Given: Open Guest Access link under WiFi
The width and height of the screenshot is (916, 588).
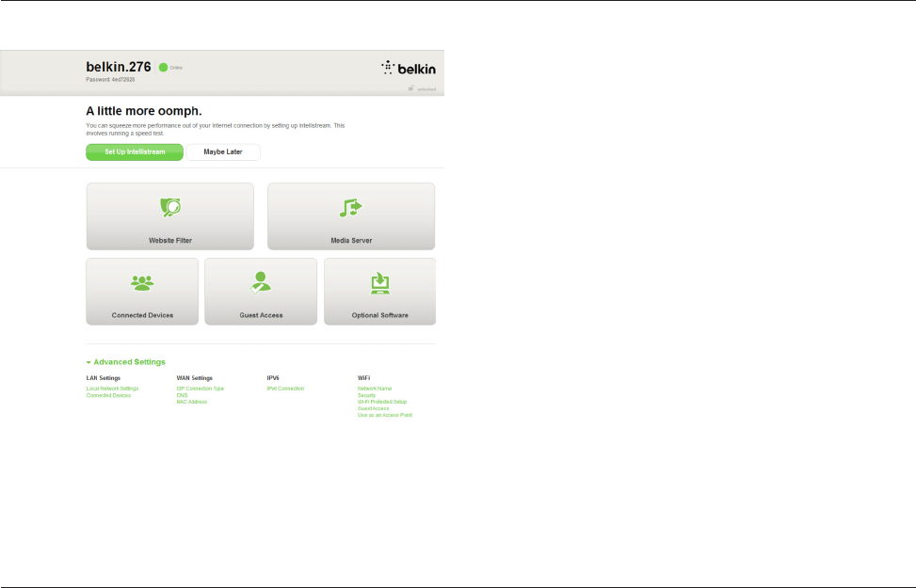Looking at the screenshot, I should pyautogui.click(x=374, y=408).
